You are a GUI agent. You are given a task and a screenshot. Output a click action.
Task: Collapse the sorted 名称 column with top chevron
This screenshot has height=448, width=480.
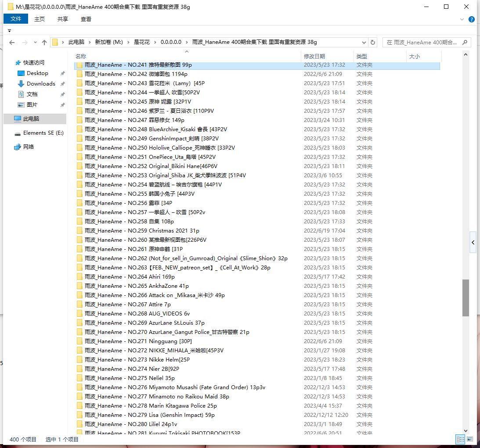[187, 51]
